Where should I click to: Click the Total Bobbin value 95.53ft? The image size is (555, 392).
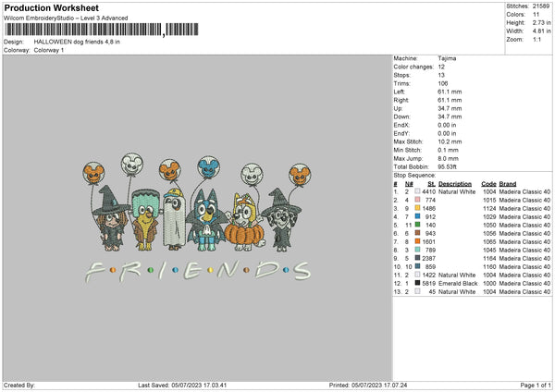point(448,166)
